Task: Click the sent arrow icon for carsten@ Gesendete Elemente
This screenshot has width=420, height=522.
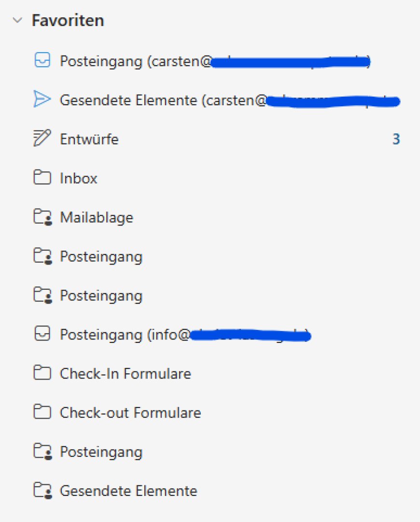Action: tap(42, 100)
